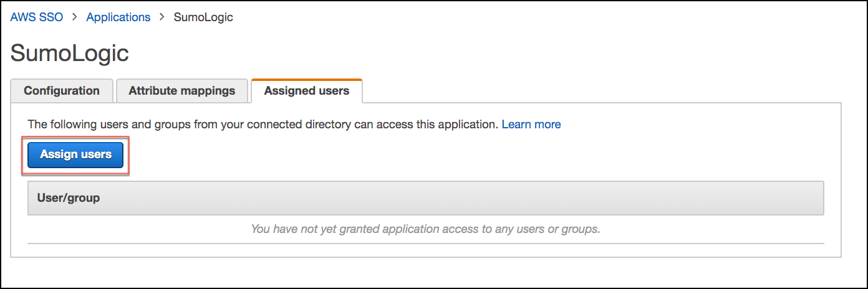Click the User/group column header

[x=69, y=198]
